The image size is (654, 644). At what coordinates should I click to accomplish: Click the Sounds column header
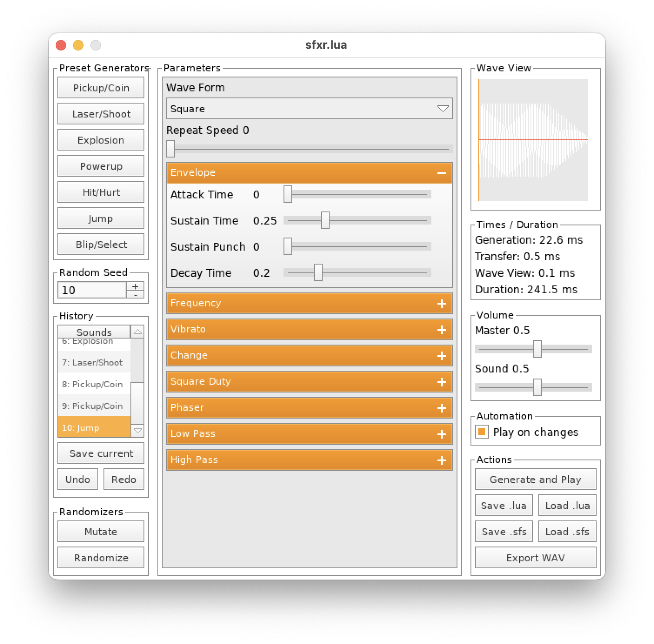94,332
